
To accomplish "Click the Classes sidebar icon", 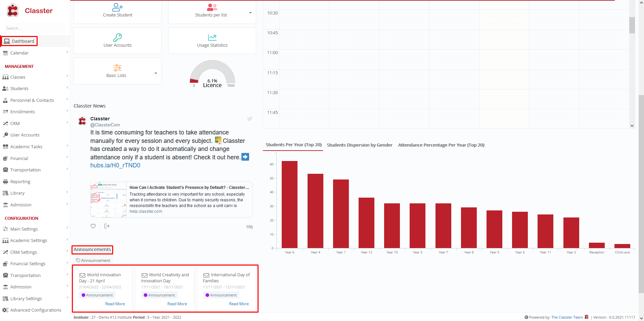I will click(5, 77).
